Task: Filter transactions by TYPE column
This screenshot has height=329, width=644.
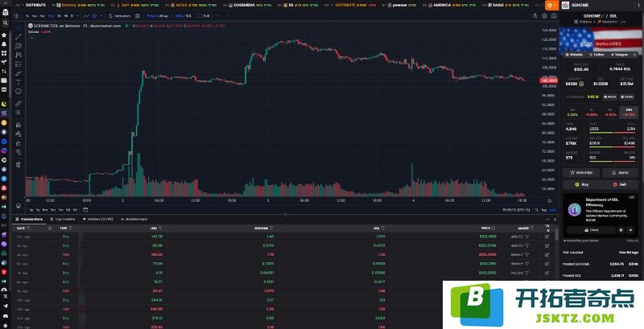Action: coord(70,228)
